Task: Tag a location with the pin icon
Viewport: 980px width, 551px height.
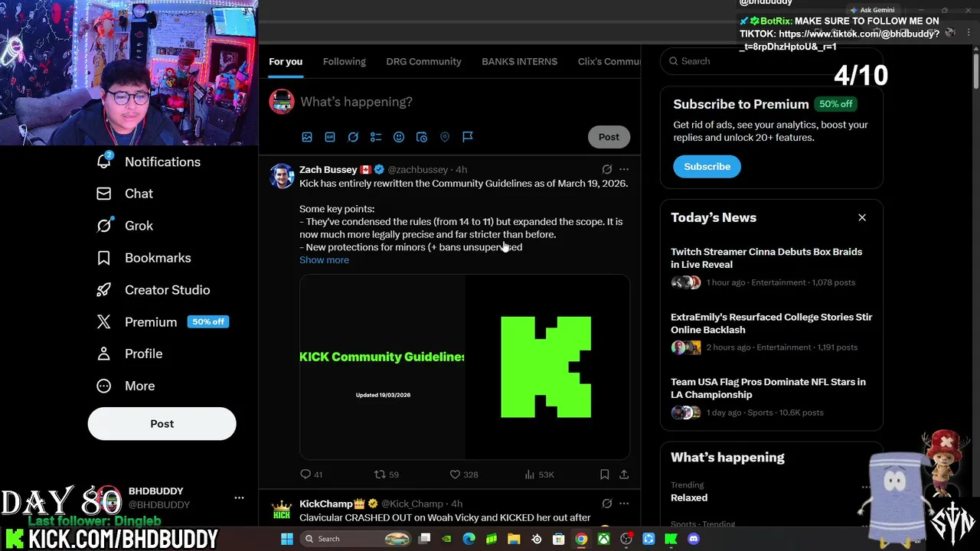Action: point(445,137)
